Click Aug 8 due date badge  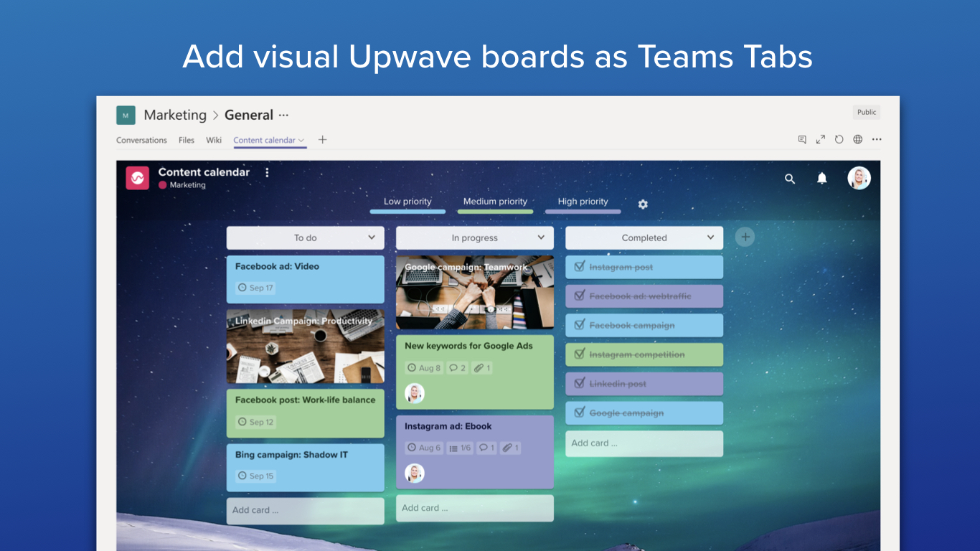tap(424, 368)
